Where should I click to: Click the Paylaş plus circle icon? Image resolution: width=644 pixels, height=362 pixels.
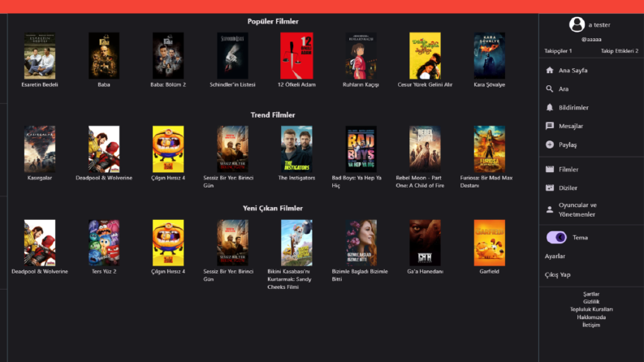click(x=550, y=144)
